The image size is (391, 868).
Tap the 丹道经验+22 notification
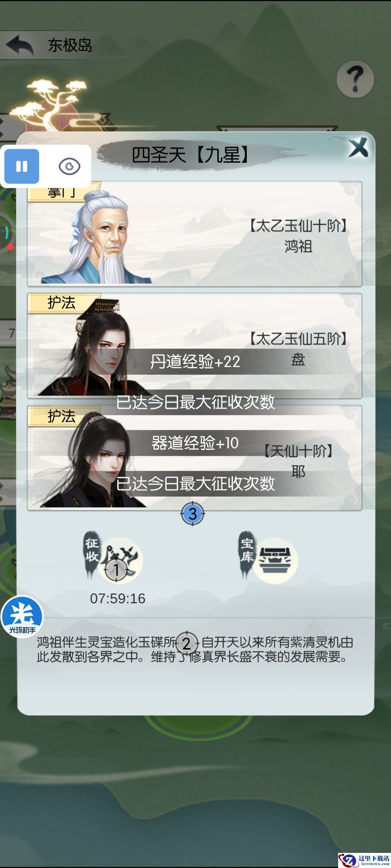click(195, 362)
